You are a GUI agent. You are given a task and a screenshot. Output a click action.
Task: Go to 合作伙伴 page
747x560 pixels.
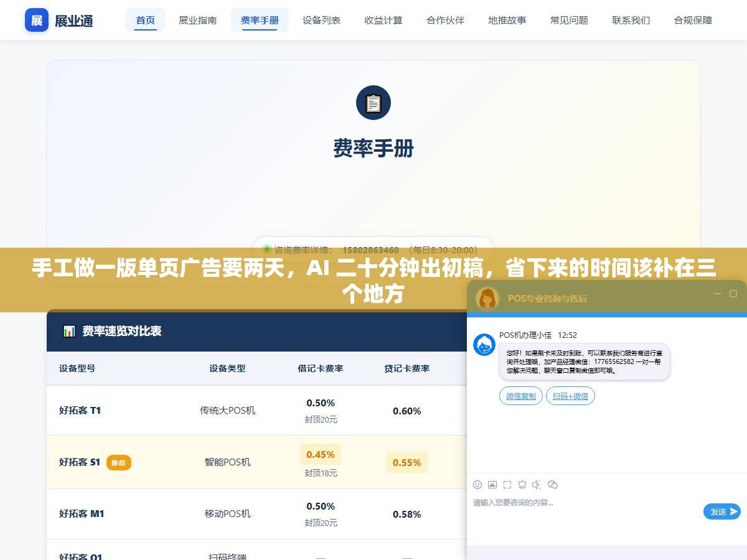point(445,20)
